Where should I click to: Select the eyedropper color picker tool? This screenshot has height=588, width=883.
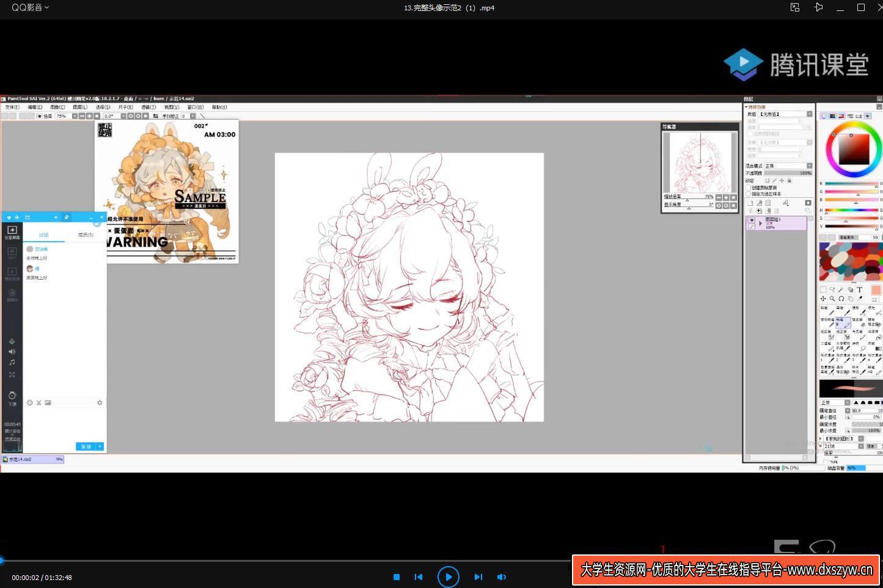(860, 299)
